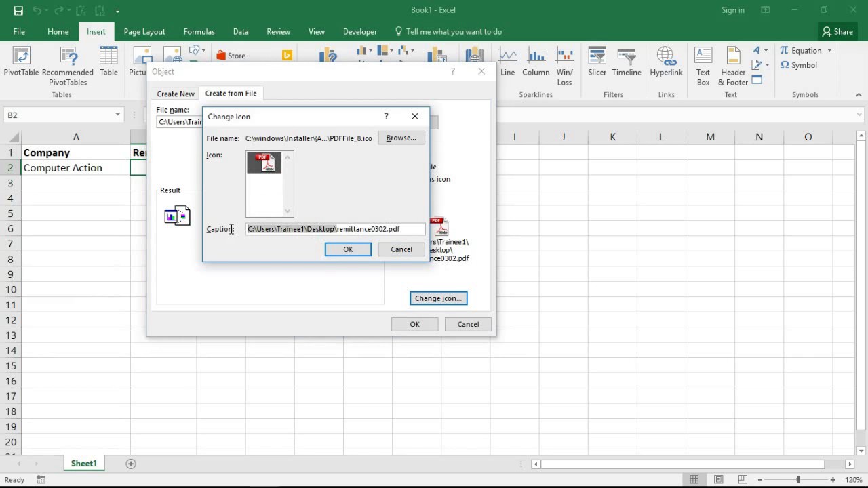868x488 pixels.
Task: Expand the formula bar
Action: (x=860, y=115)
